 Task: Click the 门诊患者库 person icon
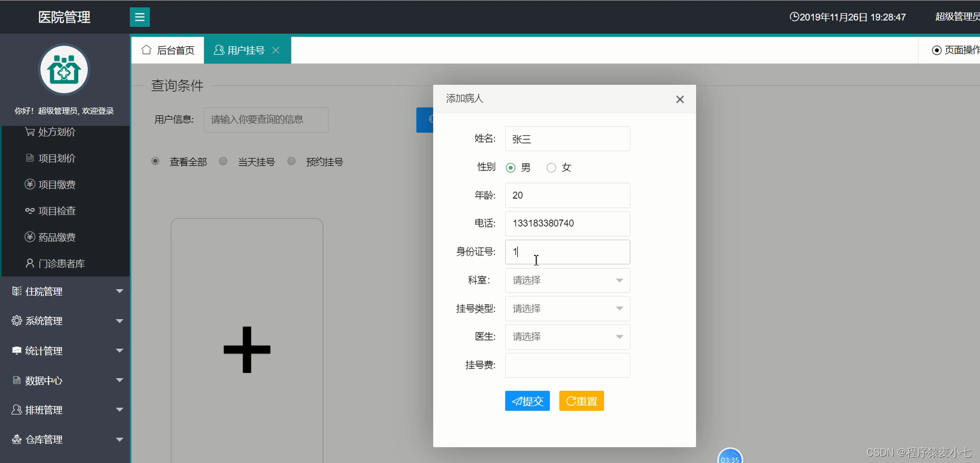(x=30, y=263)
